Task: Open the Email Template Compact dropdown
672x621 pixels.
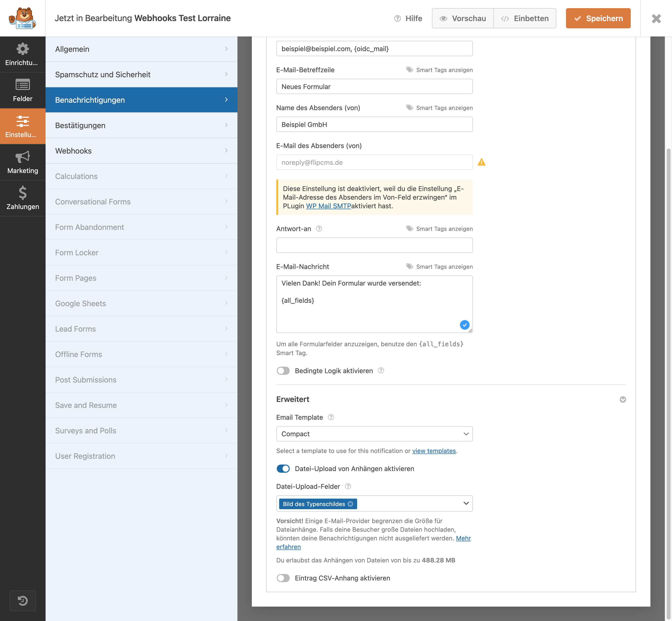Action: [x=374, y=434]
